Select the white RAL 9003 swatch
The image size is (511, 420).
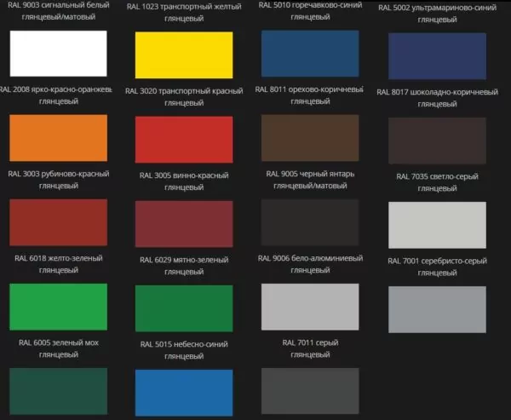[x=58, y=54]
